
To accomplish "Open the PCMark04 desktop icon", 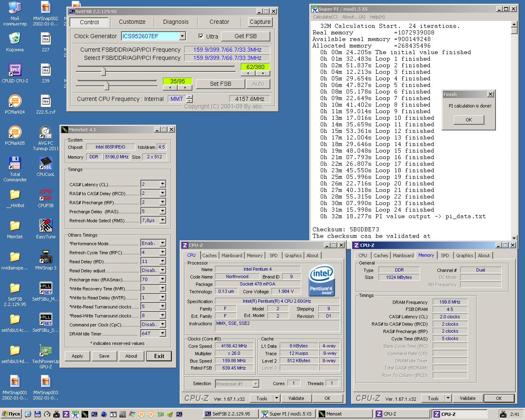I will click(x=15, y=104).
